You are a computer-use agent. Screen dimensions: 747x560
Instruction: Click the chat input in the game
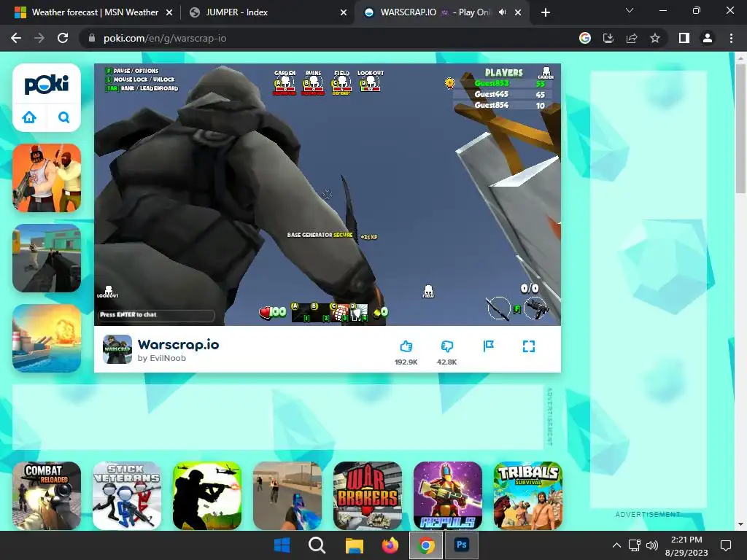[x=156, y=315]
